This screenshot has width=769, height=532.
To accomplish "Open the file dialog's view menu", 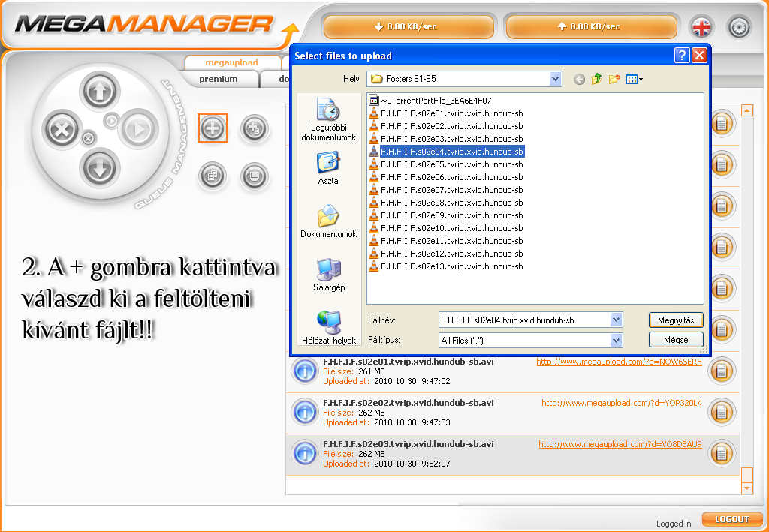I will tap(634, 79).
